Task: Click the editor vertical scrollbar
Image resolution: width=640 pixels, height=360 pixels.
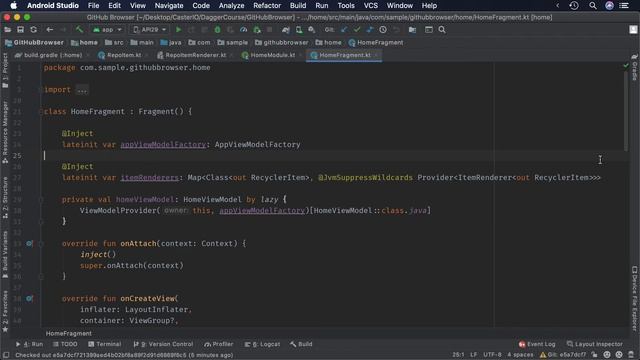Action: tap(626, 110)
